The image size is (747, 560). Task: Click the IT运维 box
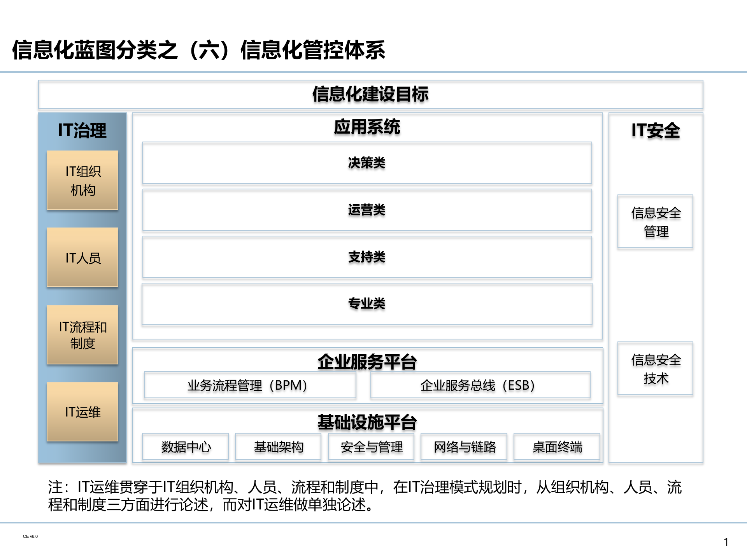(82, 412)
